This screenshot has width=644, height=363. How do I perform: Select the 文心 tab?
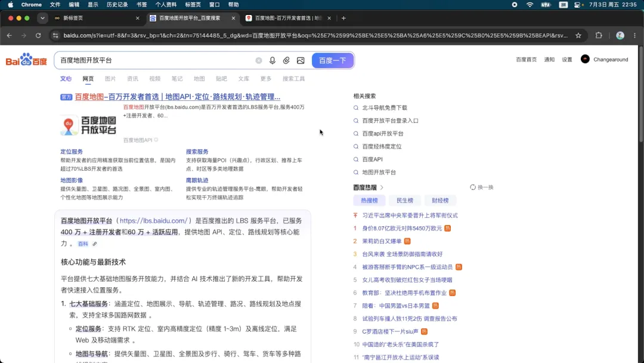tap(66, 79)
